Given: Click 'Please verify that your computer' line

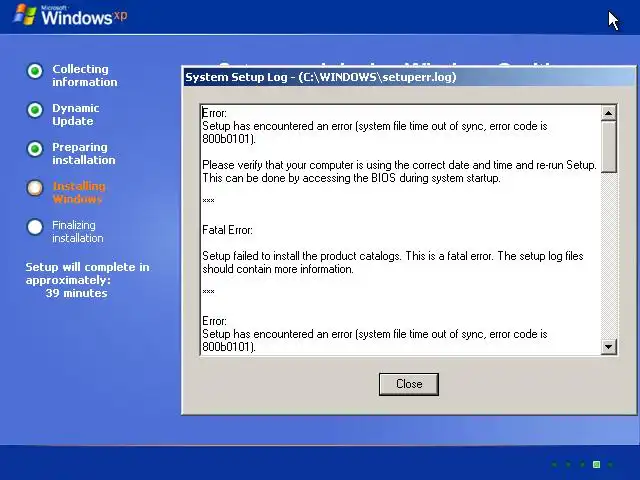Looking at the screenshot, I should pos(399,165).
